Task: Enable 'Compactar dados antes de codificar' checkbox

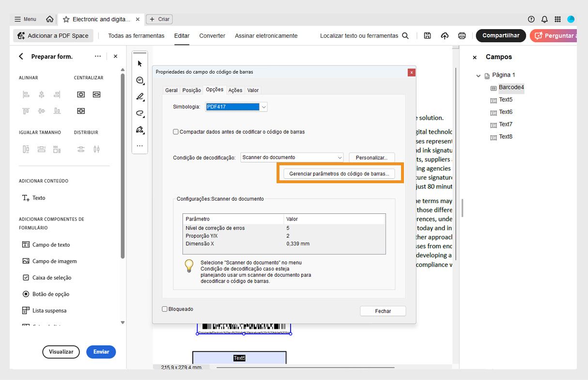Action: tap(175, 131)
